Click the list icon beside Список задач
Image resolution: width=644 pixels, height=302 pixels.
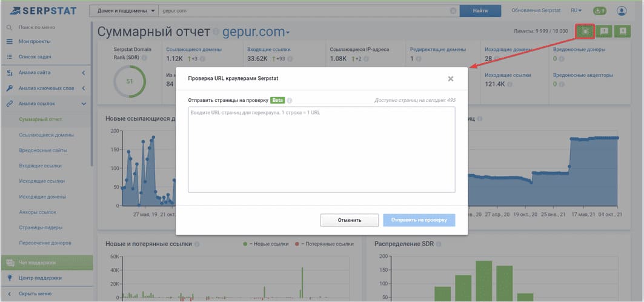[10, 57]
